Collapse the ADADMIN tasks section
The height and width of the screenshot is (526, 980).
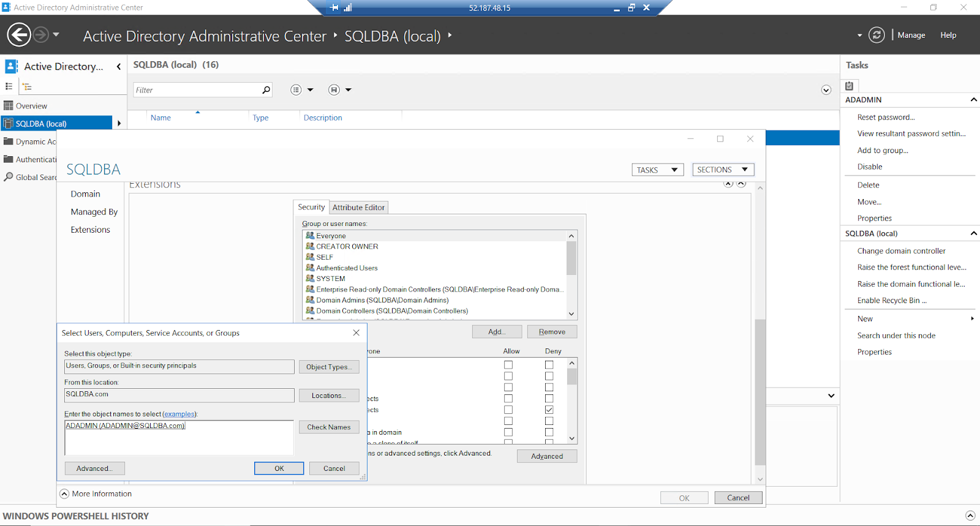coord(973,99)
